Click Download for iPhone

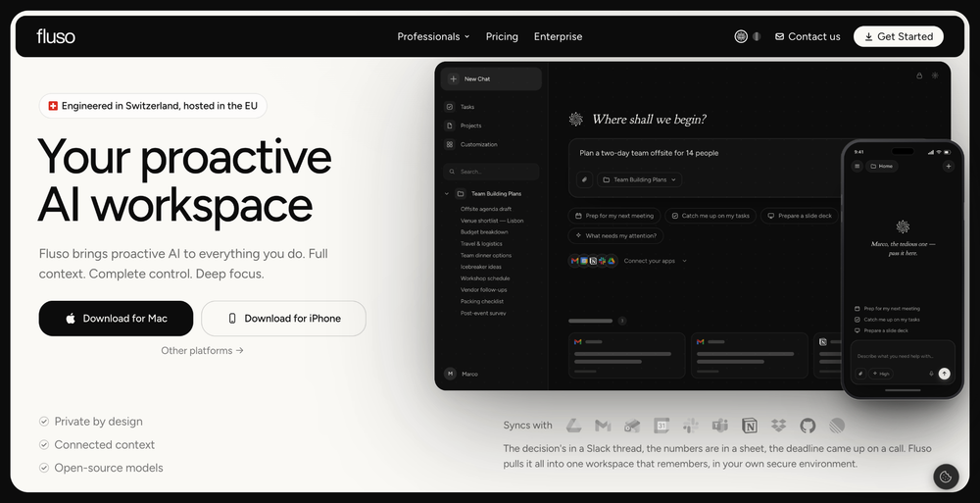coord(284,319)
